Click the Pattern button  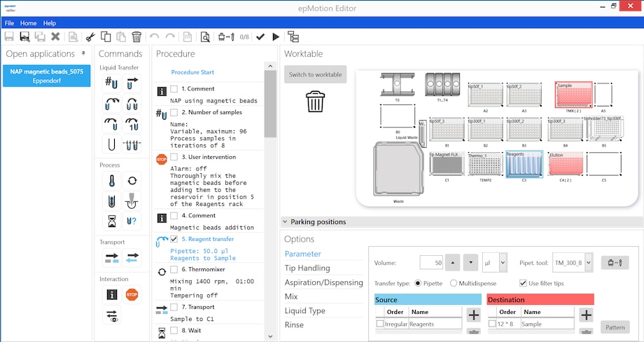point(615,327)
